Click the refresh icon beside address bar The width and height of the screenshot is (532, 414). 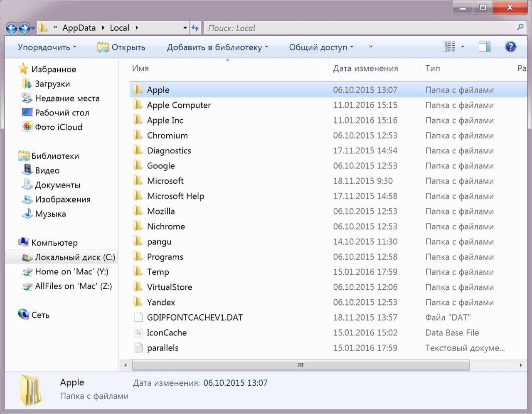[x=195, y=28]
